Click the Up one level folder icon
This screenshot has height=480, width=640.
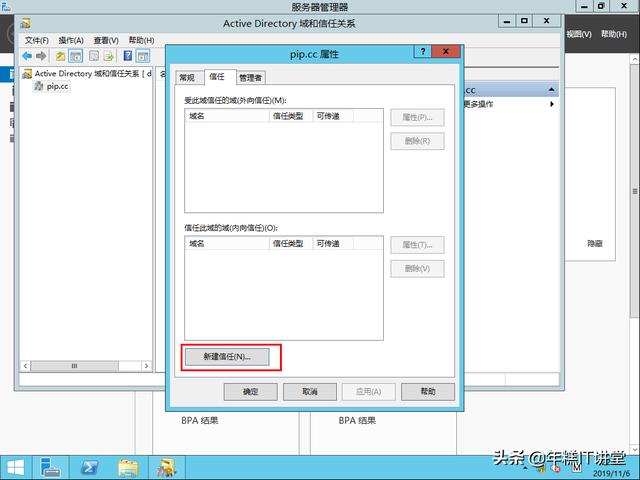[60, 56]
